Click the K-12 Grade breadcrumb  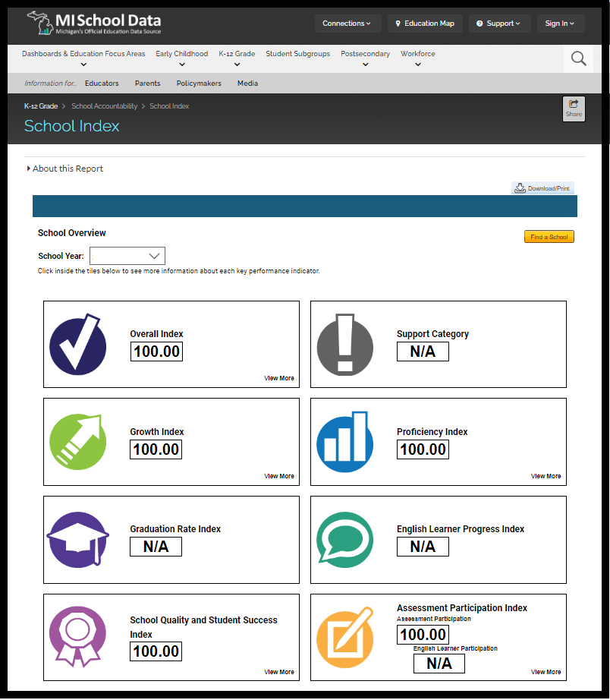pyautogui.click(x=41, y=106)
